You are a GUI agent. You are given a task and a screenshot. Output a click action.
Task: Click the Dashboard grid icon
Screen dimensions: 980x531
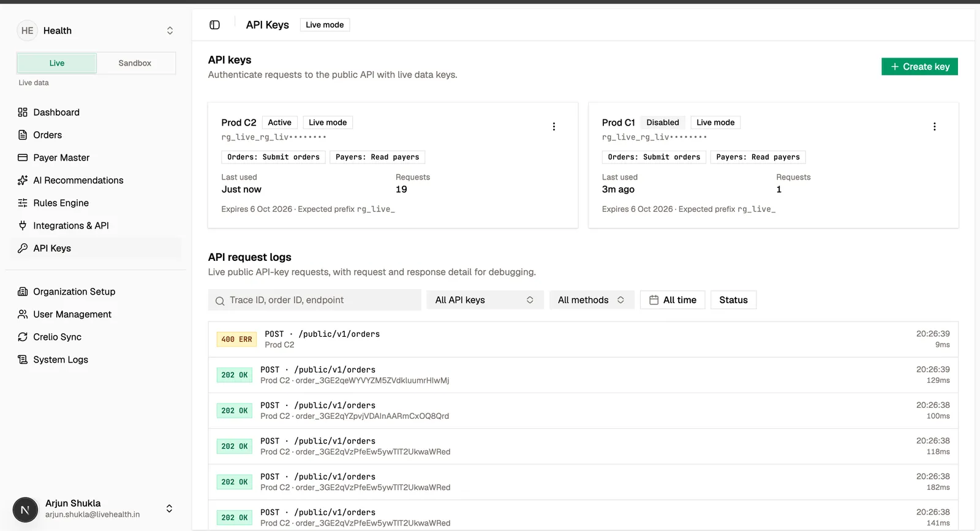(x=23, y=112)
